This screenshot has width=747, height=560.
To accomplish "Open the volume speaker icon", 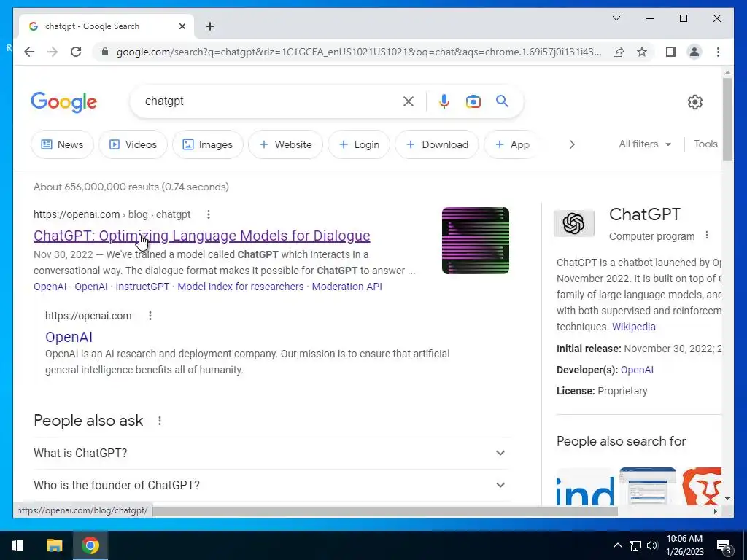I will click(x=652, y=545).
